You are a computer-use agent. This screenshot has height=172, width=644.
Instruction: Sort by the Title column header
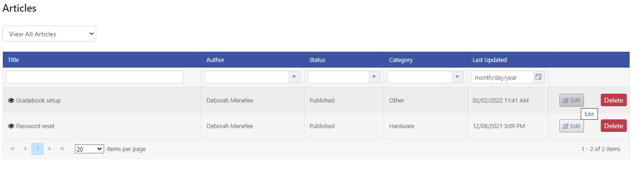(x=13, y=60)
